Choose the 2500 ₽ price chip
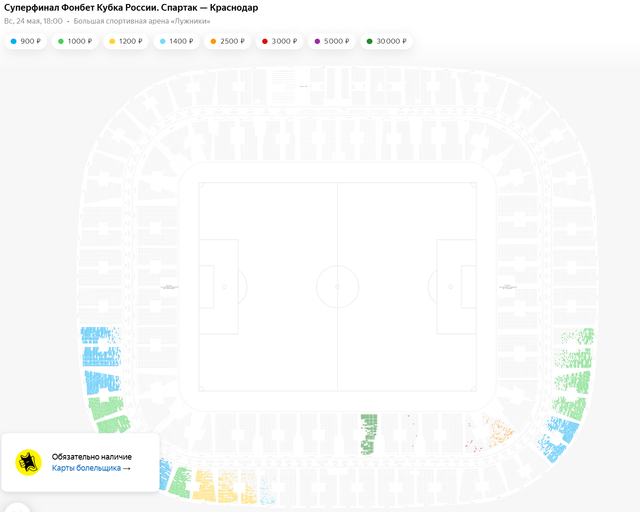The height and width of the screenshot is (512, 640). point(227,41)
